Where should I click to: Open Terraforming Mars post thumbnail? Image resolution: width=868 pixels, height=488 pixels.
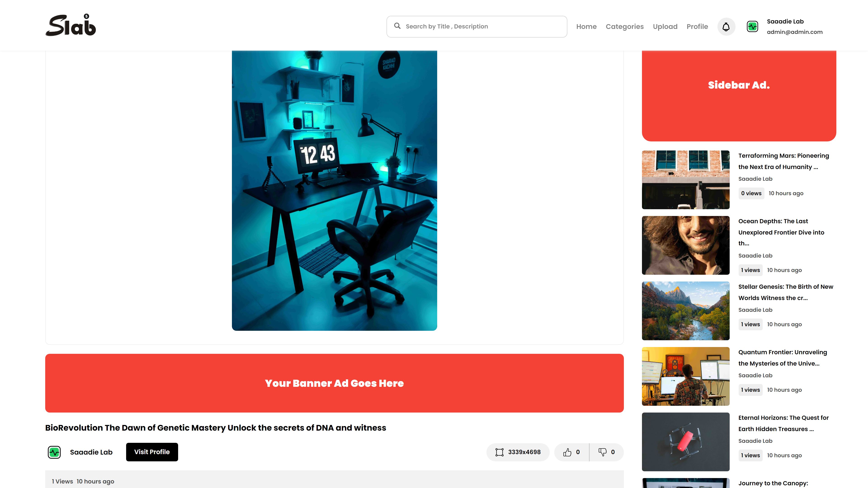tap(685, 180)
